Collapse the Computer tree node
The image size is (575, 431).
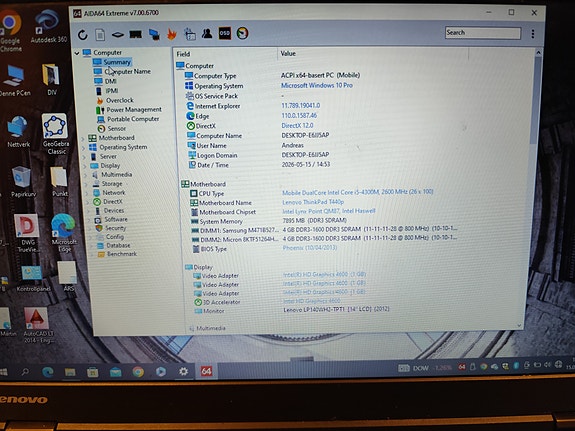click(77, 53)
